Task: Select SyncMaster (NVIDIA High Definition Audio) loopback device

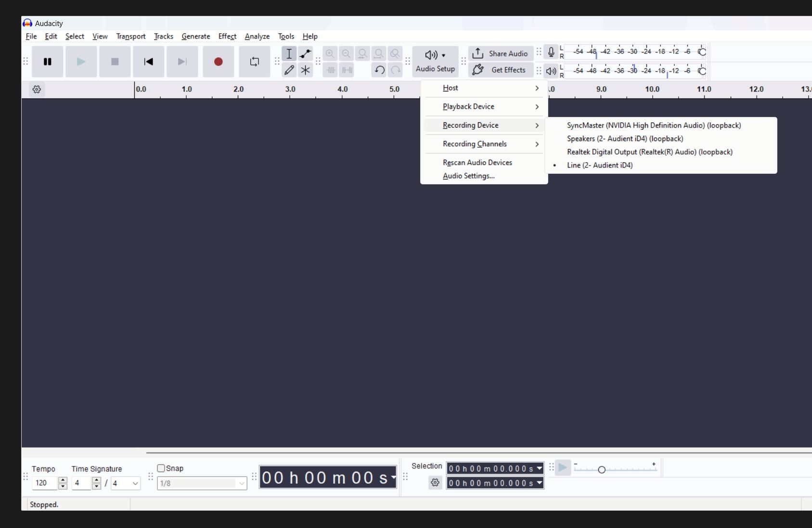Action: click(661, 125)
